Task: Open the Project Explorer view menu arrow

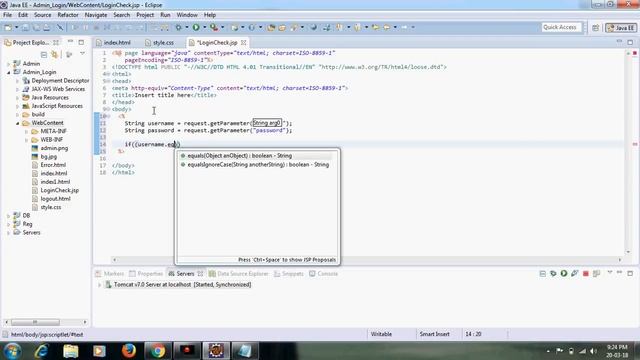Action: [x=82, y=54]
